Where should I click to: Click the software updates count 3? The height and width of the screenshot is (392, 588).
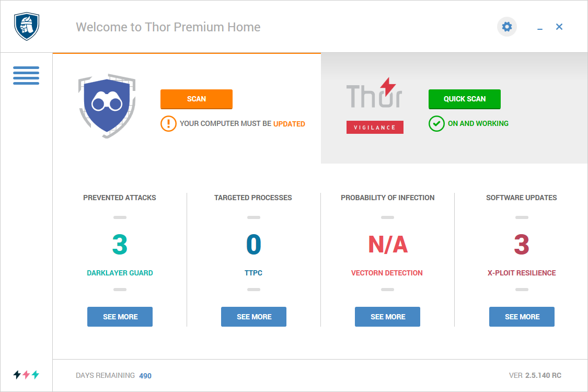click(522, 245)
